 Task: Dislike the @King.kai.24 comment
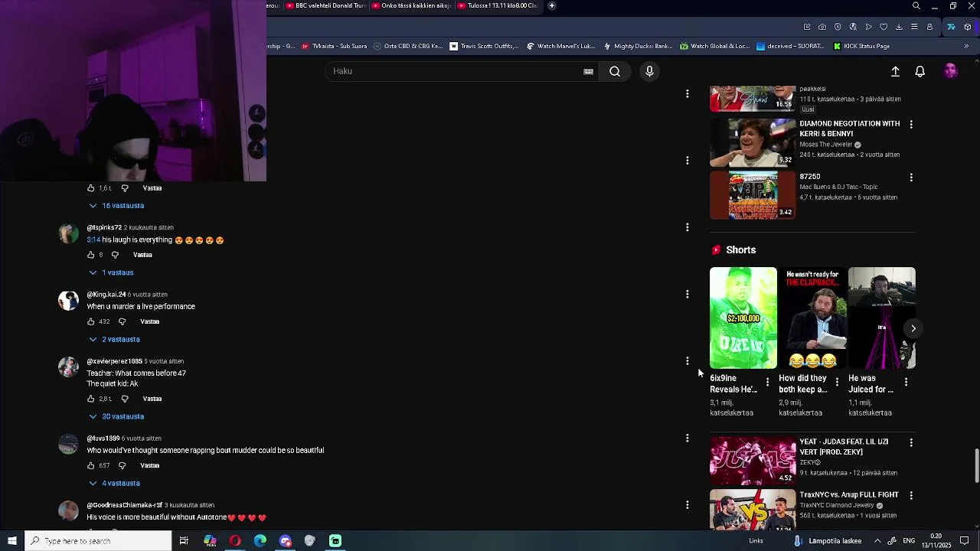pos(122,321)
